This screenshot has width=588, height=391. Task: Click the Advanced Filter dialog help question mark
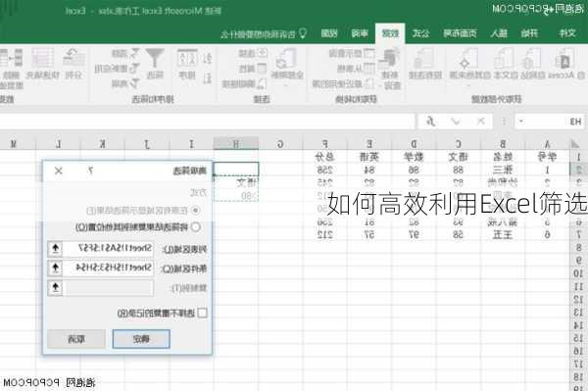90,171
